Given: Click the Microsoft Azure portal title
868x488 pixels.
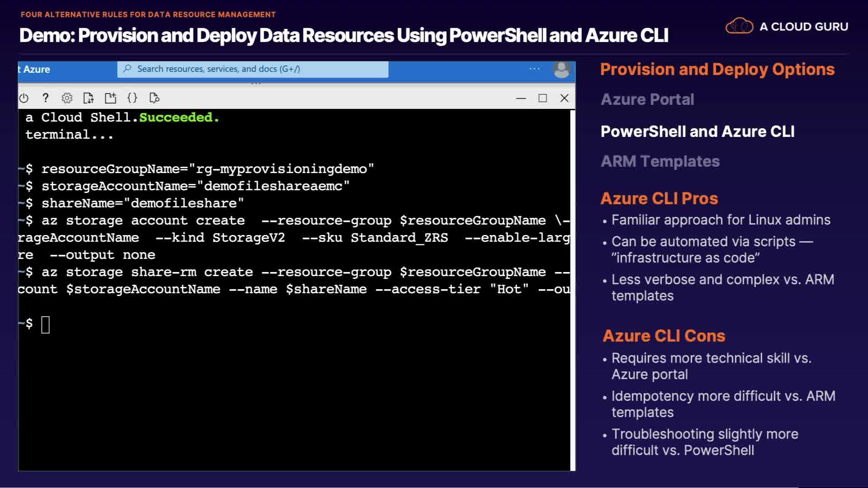Looking at the screenshot, I should click(35, 69).
